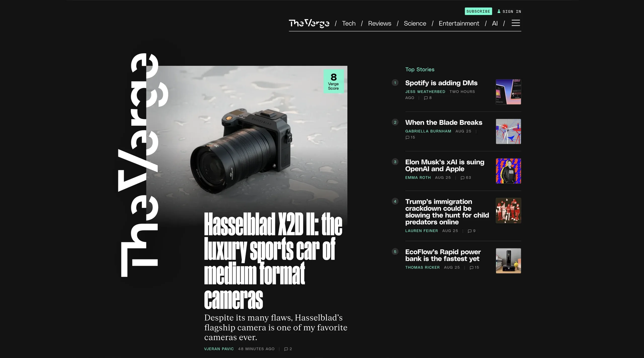Click the user icon beside Sign In
644x358 pixels.
click(x=499, y=11)
